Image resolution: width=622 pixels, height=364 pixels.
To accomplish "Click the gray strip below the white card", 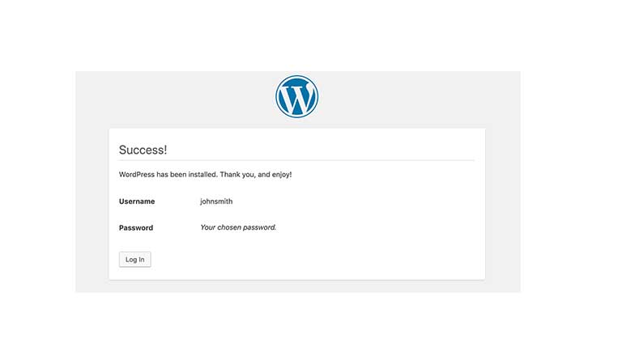I will pos(297,286).
